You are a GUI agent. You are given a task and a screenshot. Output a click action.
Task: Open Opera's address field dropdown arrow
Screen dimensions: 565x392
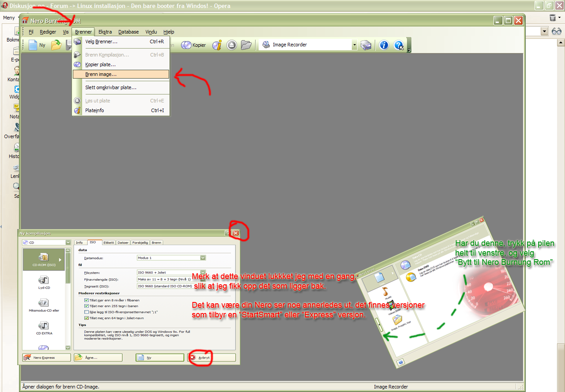544,31
